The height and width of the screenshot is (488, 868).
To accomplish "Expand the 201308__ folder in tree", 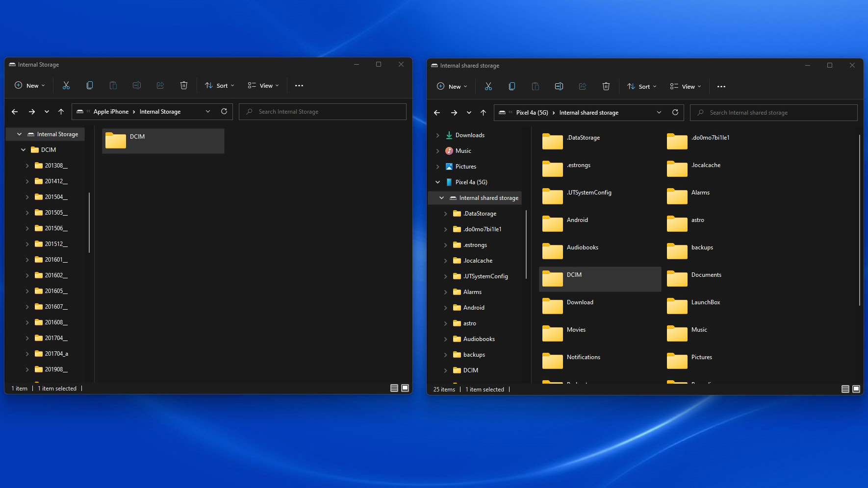I will click(27, 166).
